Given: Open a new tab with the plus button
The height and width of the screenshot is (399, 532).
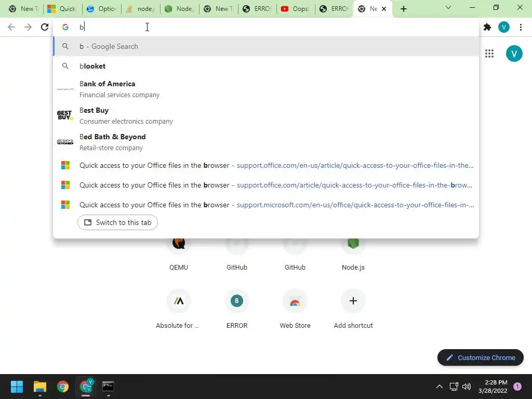Looking at the screenshot, I should click(403, 9).
